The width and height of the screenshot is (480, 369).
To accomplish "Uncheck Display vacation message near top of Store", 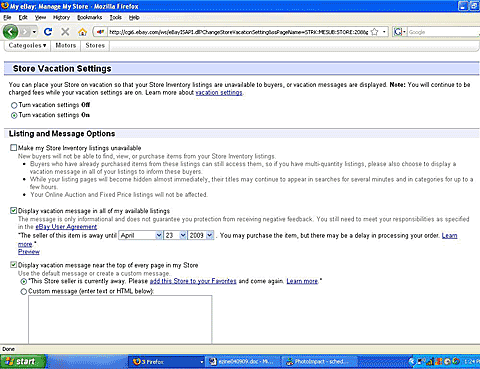I will [x=13, y=265].
